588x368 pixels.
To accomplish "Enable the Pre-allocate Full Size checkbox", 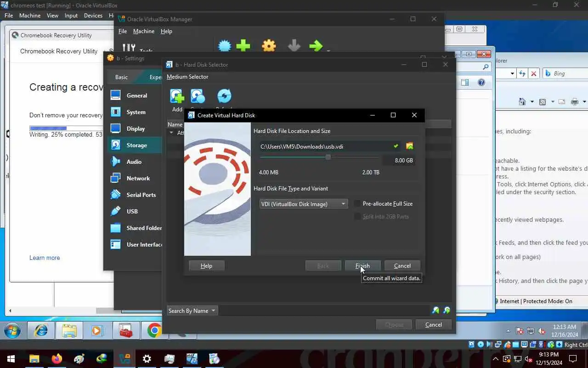I will tap(357, 203).
